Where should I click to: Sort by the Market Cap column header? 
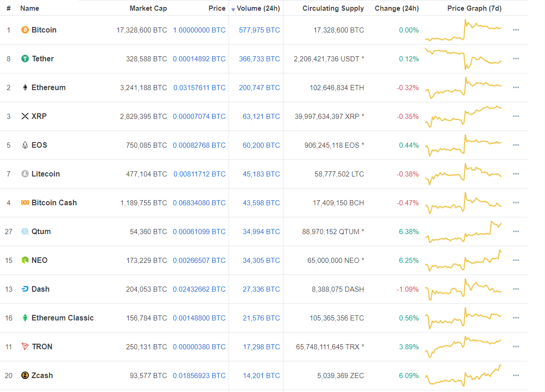click(148, 8)
